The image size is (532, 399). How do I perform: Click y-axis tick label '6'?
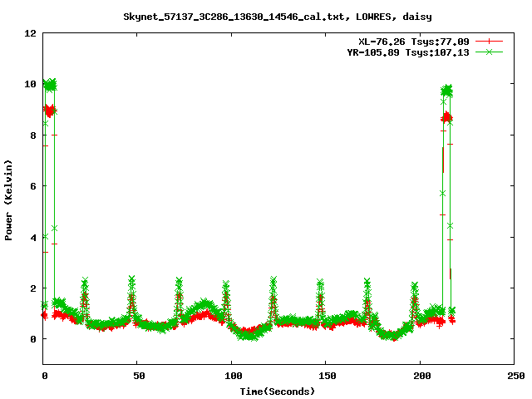33,186
